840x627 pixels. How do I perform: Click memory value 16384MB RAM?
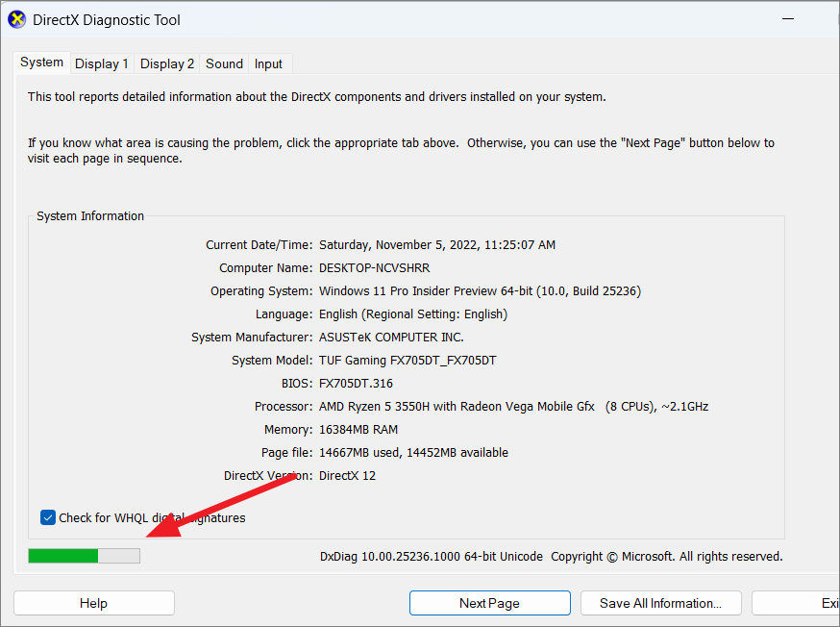point(358,429)
